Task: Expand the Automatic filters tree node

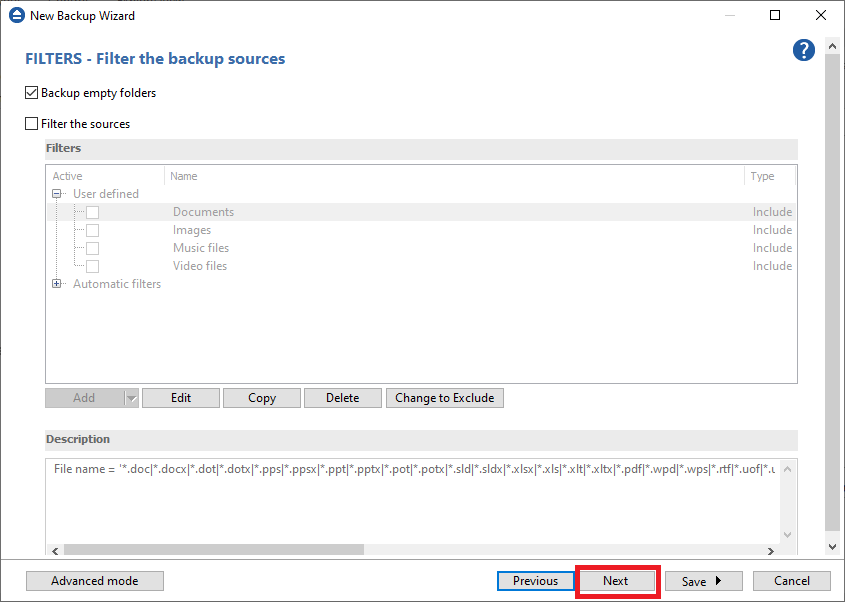Action: coord(58,284)
